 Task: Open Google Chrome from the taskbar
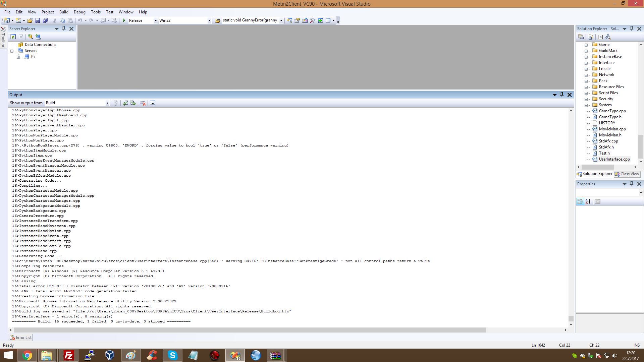click(27, 355)
